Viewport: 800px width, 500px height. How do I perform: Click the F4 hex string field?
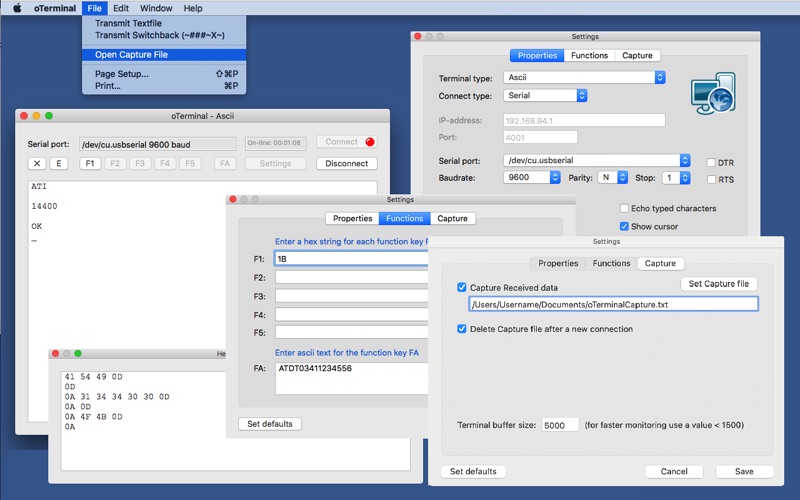[x=352, y=314]
